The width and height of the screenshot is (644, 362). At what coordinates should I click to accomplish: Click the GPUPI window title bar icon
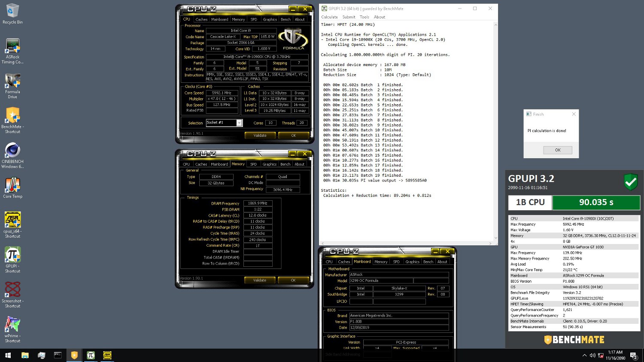pos(324,9)
